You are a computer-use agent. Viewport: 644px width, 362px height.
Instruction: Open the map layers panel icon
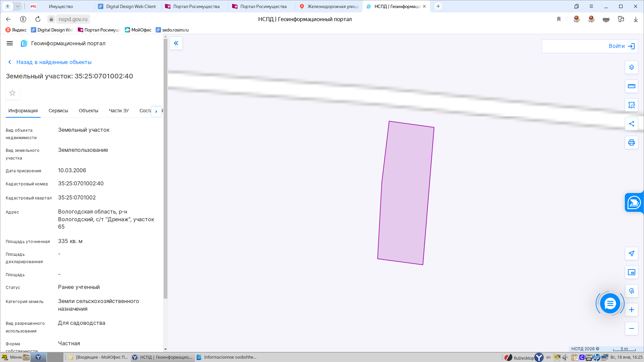pos(631,67)
